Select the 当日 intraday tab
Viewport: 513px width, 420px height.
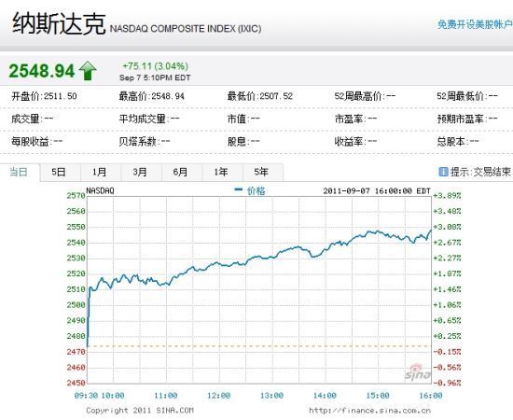click(x=19, y=172)
